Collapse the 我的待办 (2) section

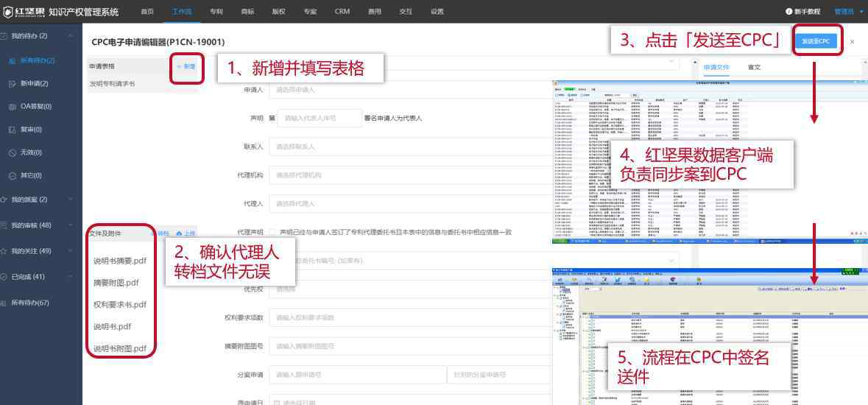pos(70,36)
